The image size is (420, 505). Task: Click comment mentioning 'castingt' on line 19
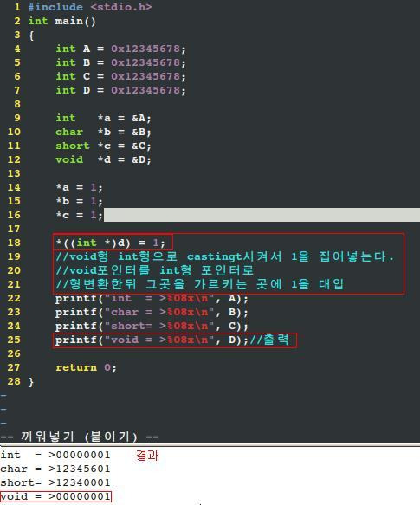[x=225, y=256]
